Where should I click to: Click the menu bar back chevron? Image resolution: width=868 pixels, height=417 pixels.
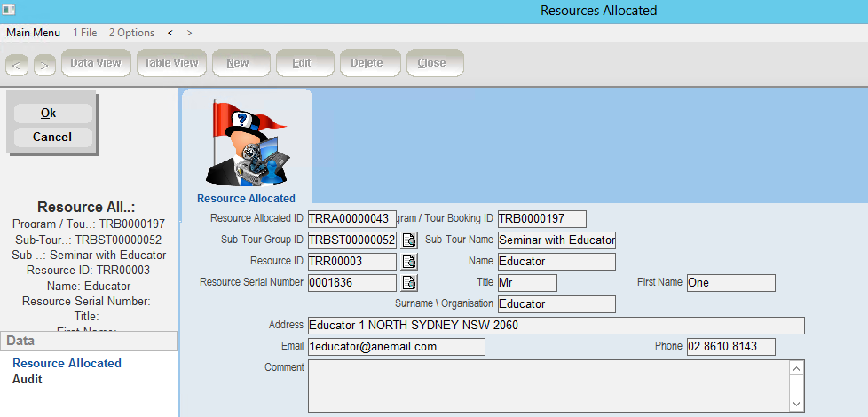[x=170, y=33]
